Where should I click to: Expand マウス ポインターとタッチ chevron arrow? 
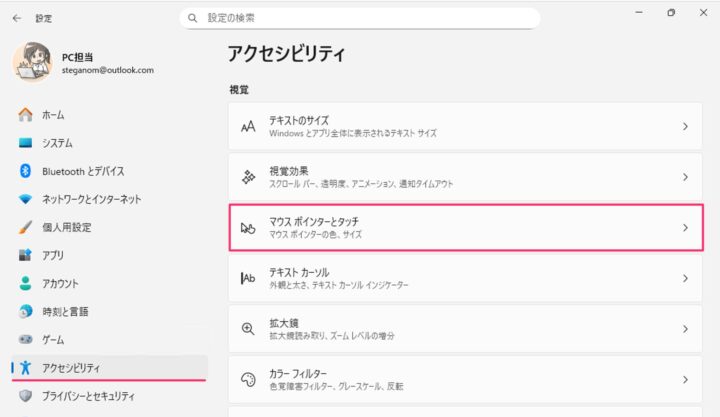pyautogui.click(x=685, y=228)
